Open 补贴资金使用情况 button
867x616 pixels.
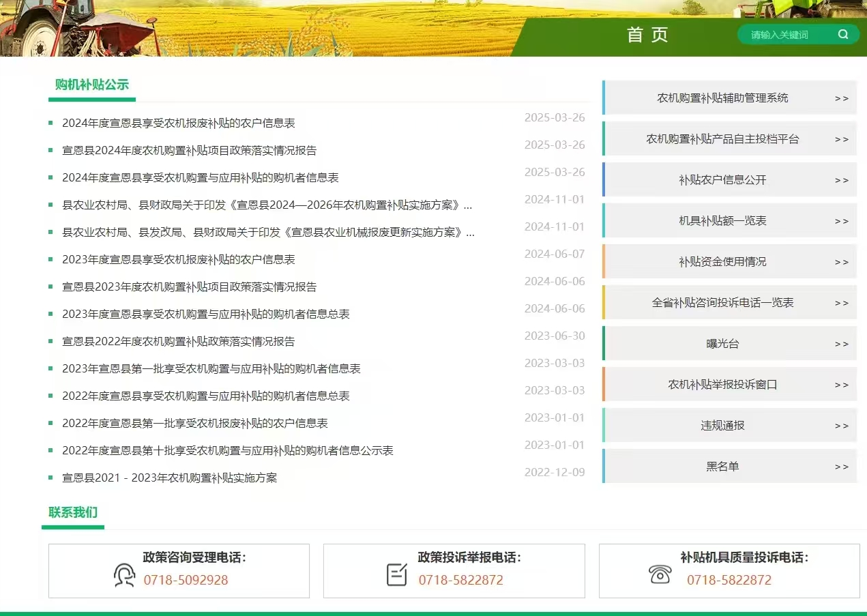click(722, 262)
